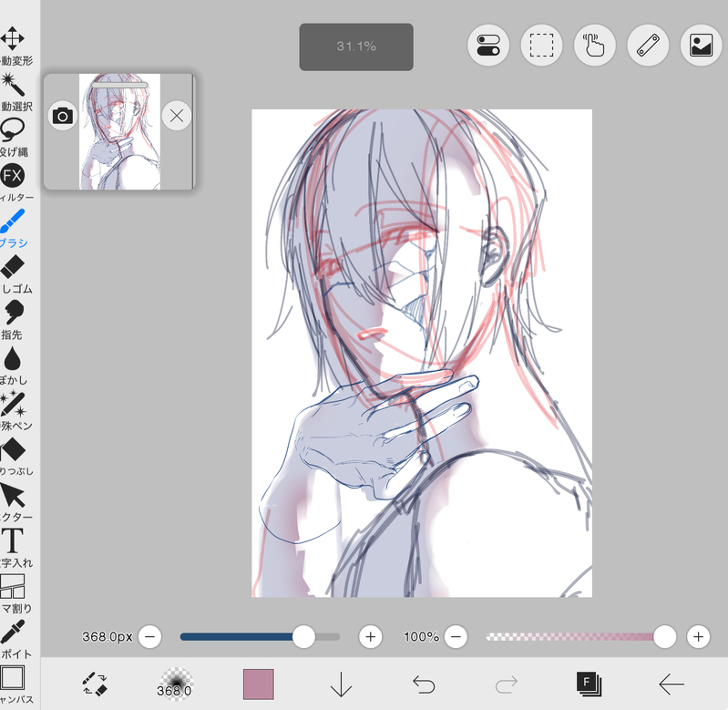Close the reference window
The width and height of the screenshot is (728, 710).
[x=177, y=116]
